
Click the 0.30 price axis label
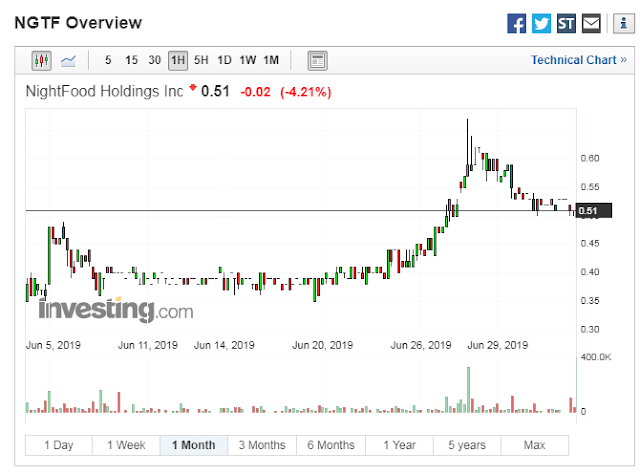click(590, 329)
